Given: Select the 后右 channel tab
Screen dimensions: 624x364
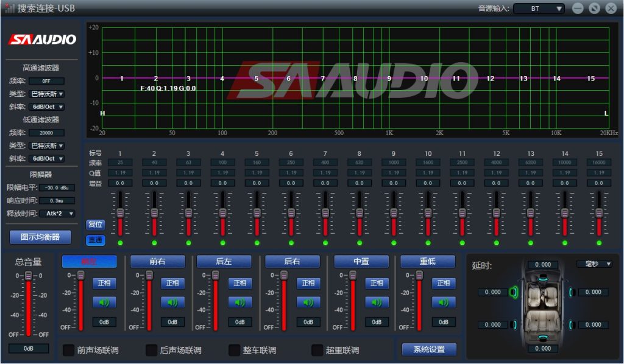Looking at the screenshot, I should [292, 262].
